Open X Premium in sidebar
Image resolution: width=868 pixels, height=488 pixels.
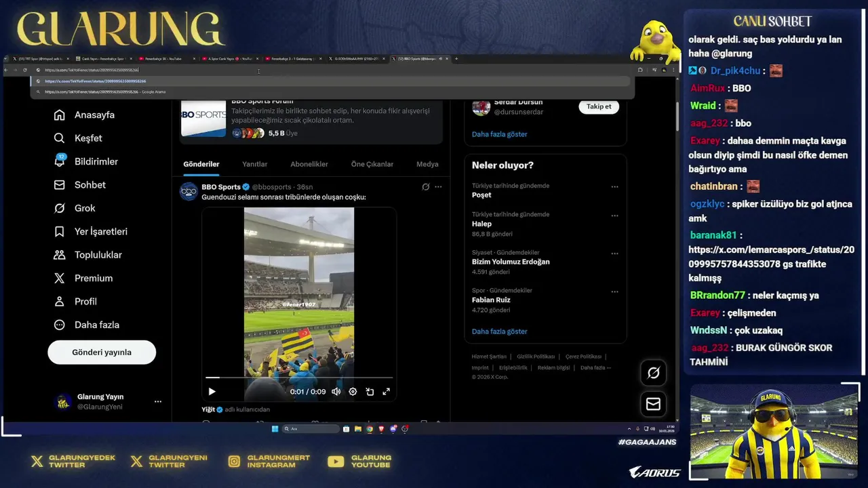[x=83, y=278]
